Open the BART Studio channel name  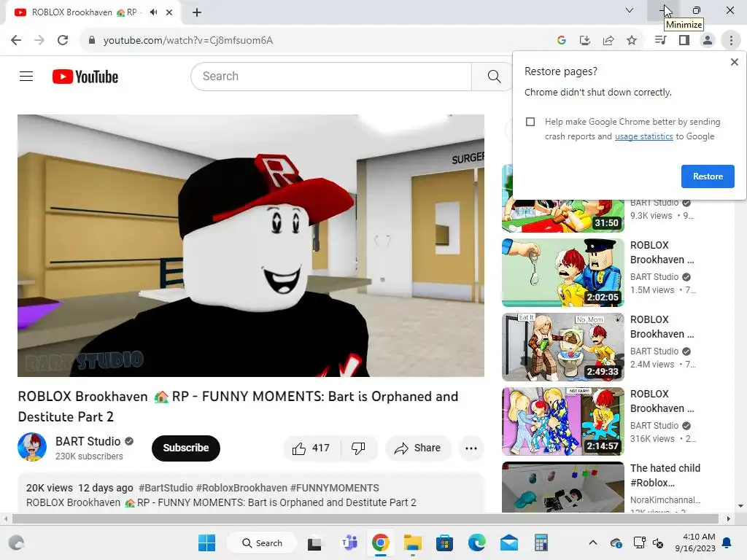click(88, 441)
